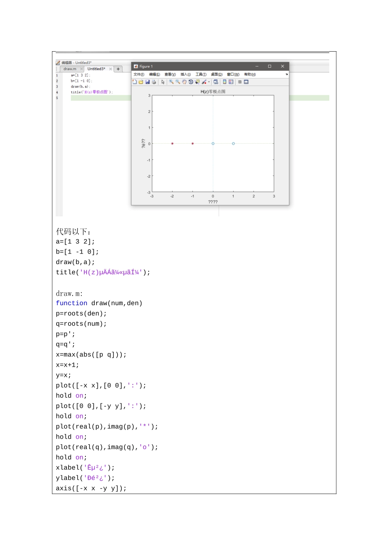
Task: Click the dock figure arrow at menu bar right
Action: tap(287, 74)
